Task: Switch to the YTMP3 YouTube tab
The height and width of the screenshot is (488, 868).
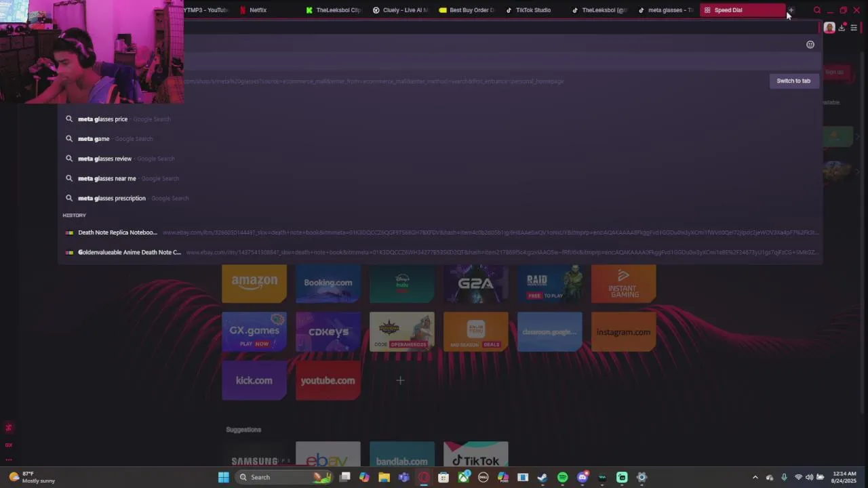Action: [x=206, y=10]
